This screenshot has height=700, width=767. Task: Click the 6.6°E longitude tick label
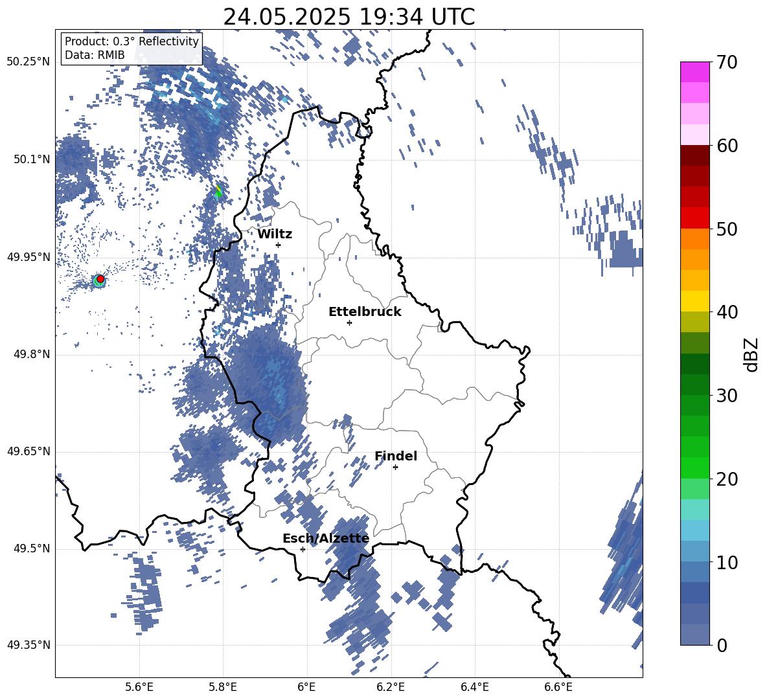pyautogui.click(x=558, y=687)
